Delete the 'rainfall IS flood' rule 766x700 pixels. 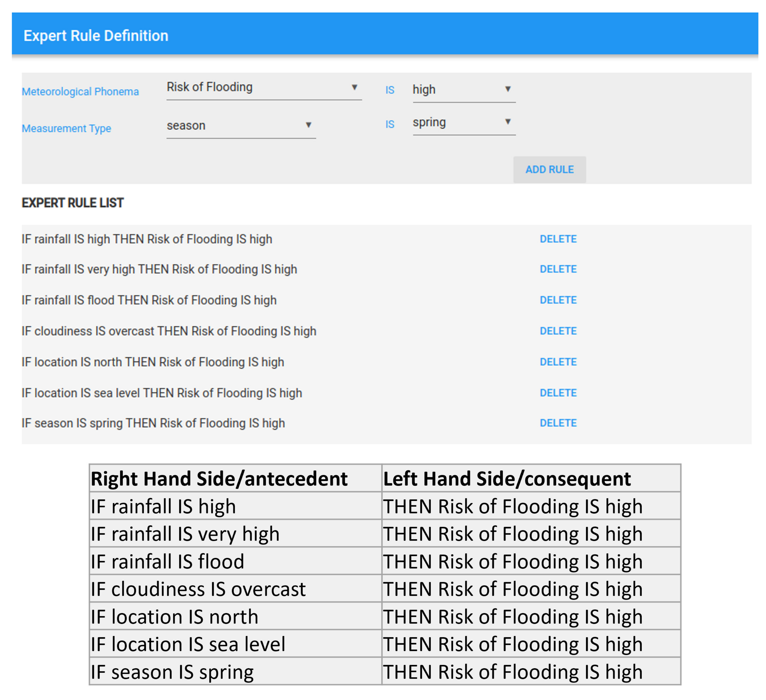point(558,300)
